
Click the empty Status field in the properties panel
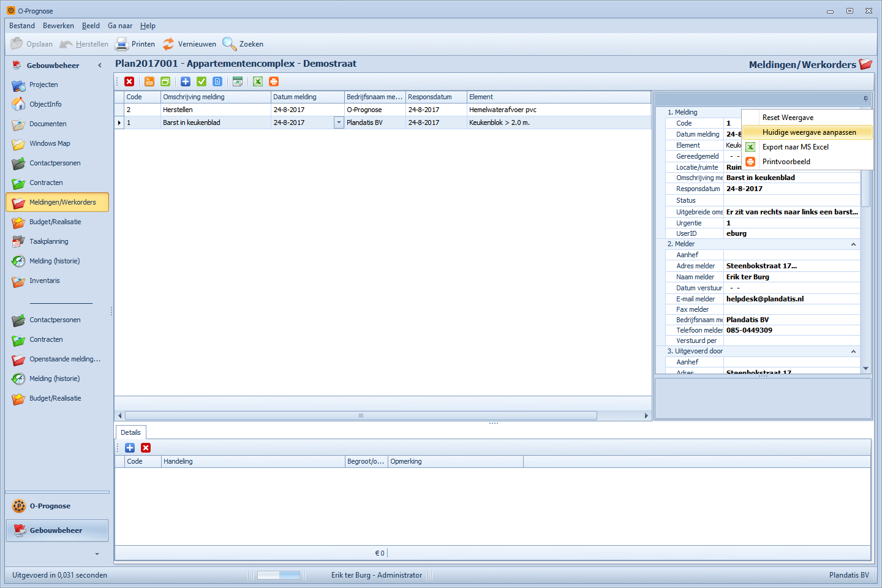tap(791, 200)
